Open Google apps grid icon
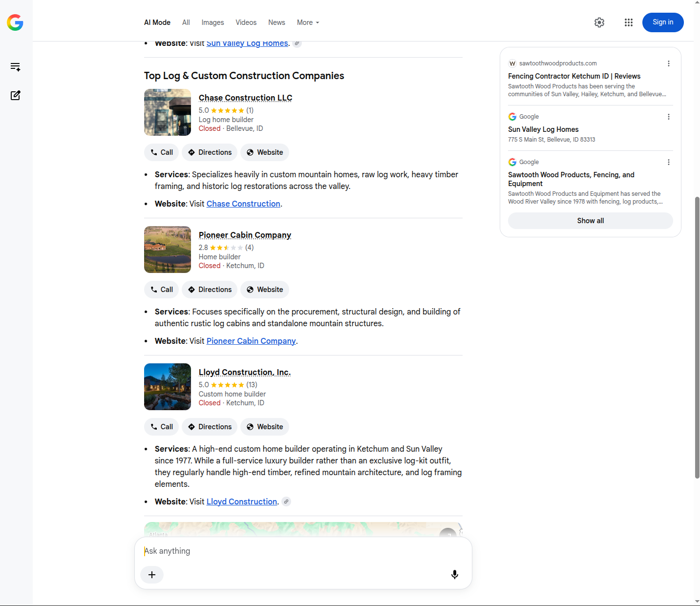Image resolution: width=700 pixels, height=606 pixels. [x=629, y=22]
